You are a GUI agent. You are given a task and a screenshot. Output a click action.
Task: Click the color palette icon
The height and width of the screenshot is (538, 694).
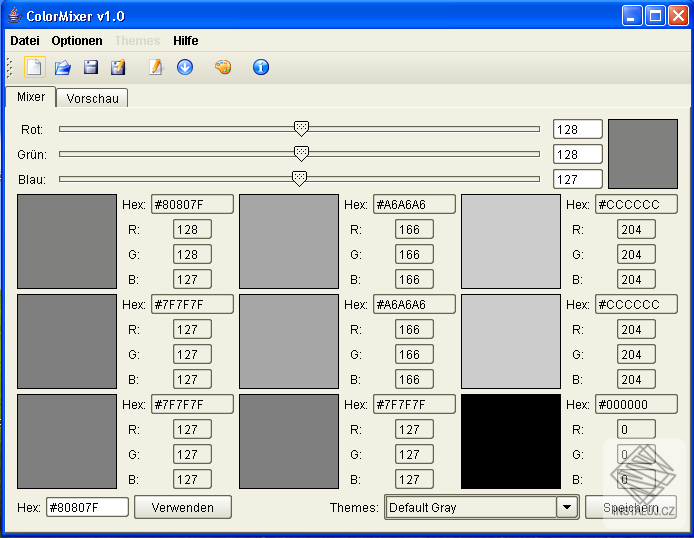pyautogui.click(x=223, y=67)
